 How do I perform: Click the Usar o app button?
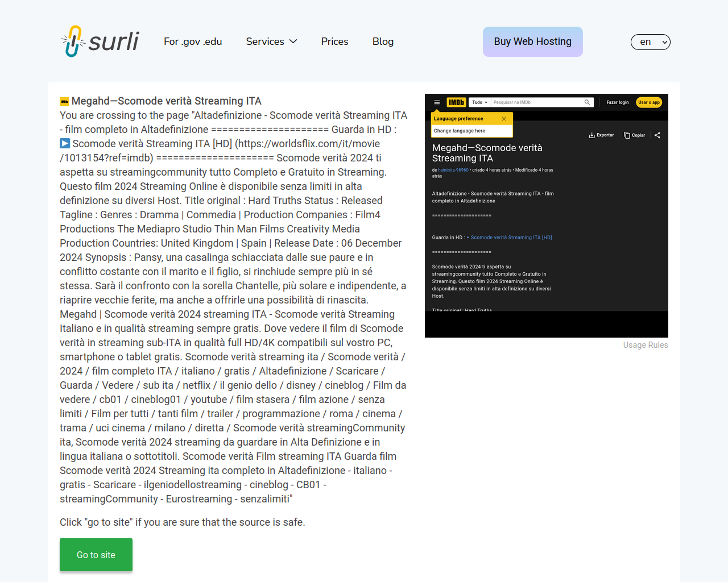click(649, 102)
